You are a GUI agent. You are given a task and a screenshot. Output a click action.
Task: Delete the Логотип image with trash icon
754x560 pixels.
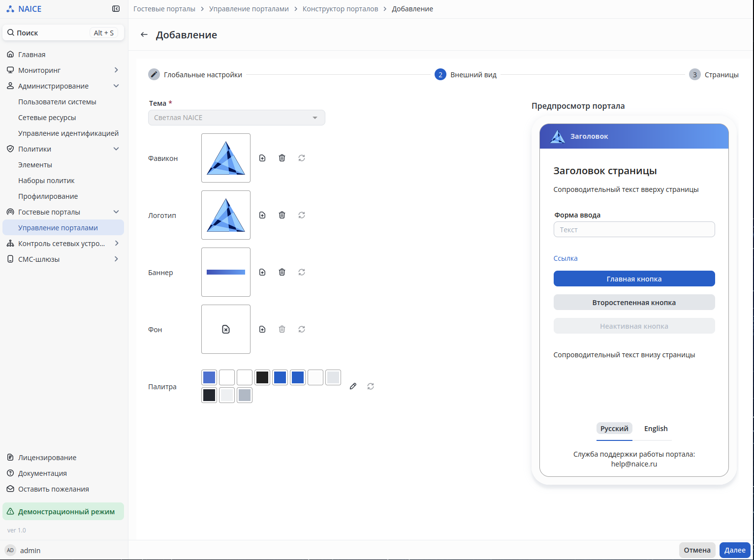282,215
